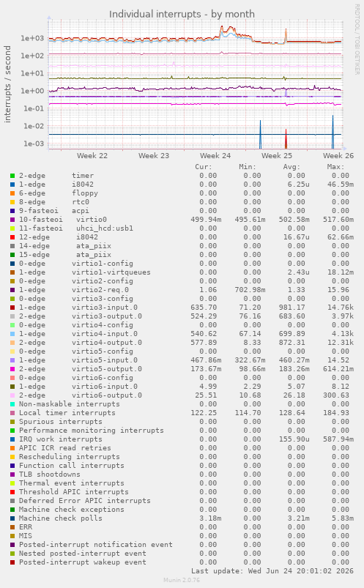This screenshot has height=588, width=364.
Task: Click the 'Week 24' x-axis label
Action: [x=215, y=156]
